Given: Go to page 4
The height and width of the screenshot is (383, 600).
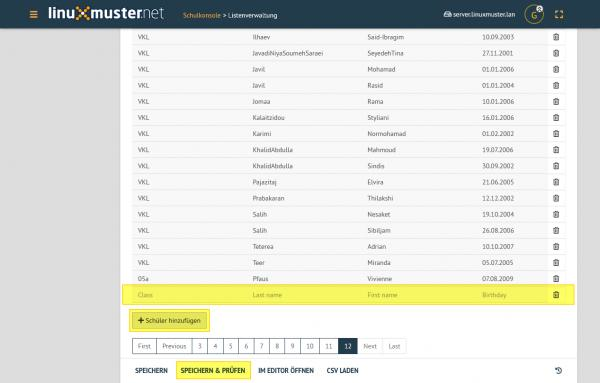Looking at the screenshot, I should point(215,346).
